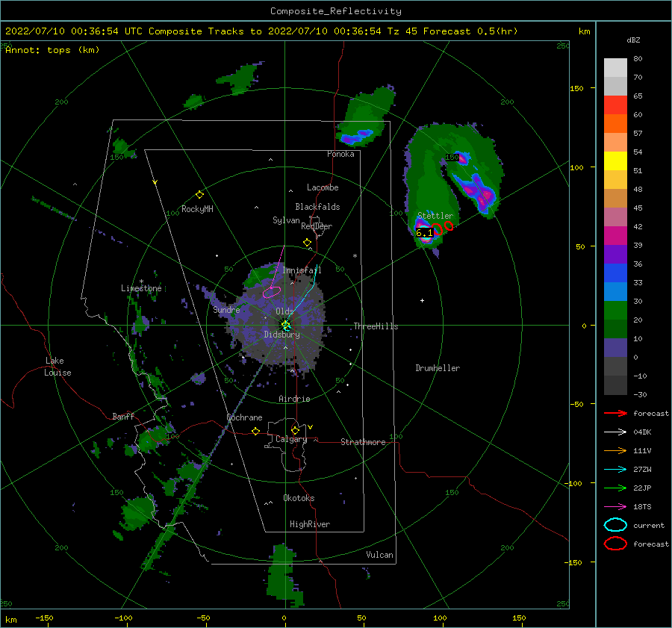Click the Didsbury city label
The image size is (672, 628).
(282, 335)
